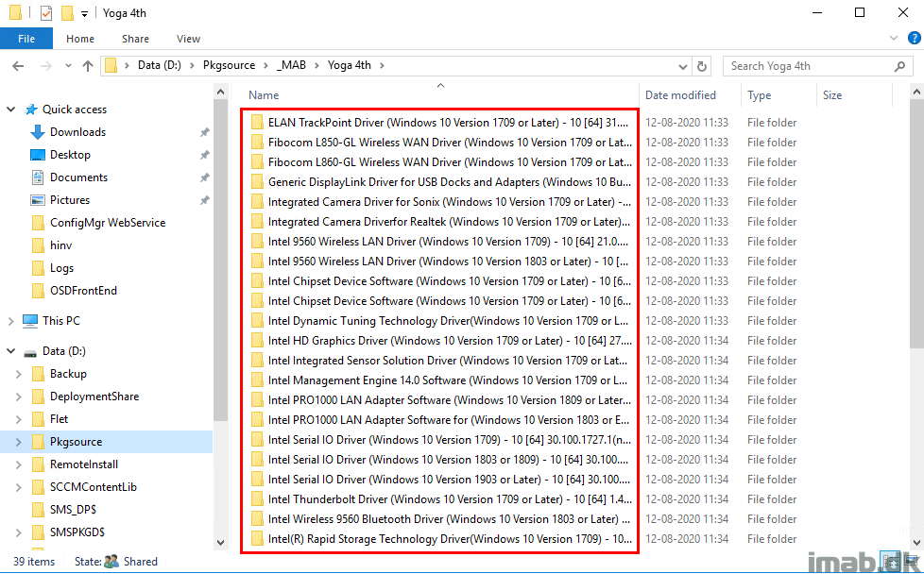
Task: Expand the This PC tree node
Action: 10,321
